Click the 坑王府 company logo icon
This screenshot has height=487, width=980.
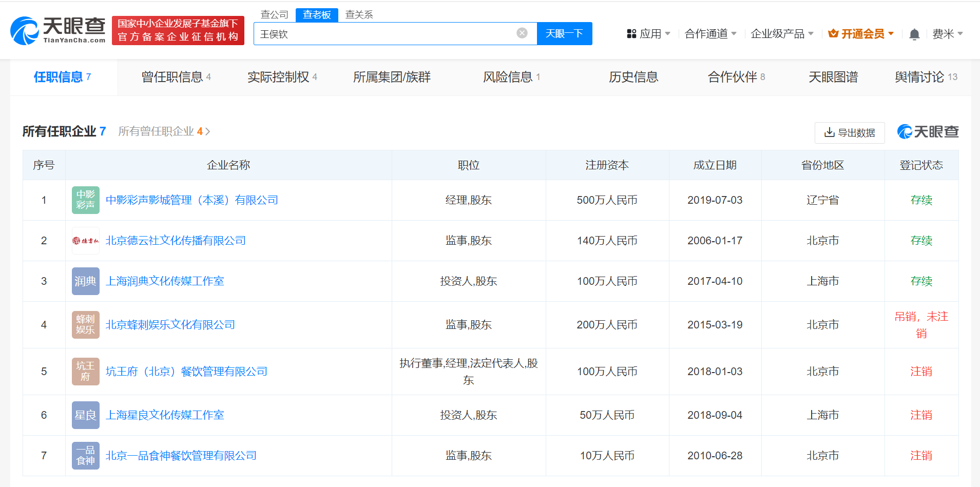[85, 372]
